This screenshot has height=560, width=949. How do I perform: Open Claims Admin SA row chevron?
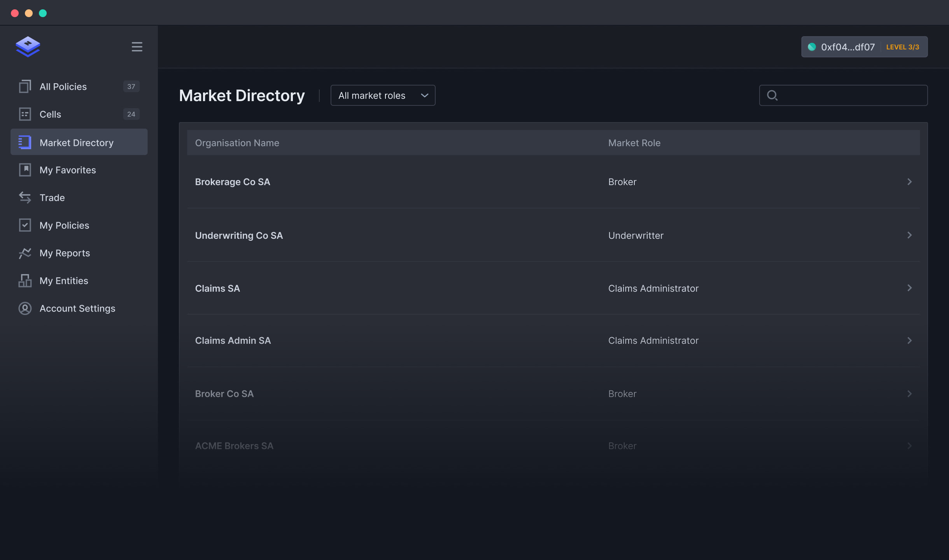(909, 341)
